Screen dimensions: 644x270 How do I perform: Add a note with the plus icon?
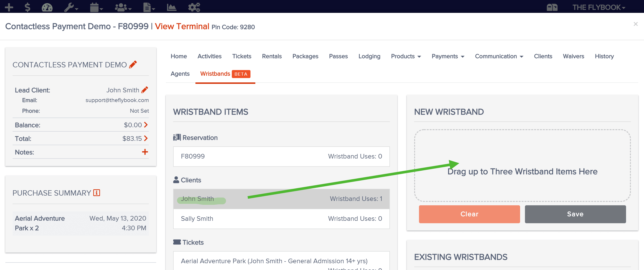point(145,152)
